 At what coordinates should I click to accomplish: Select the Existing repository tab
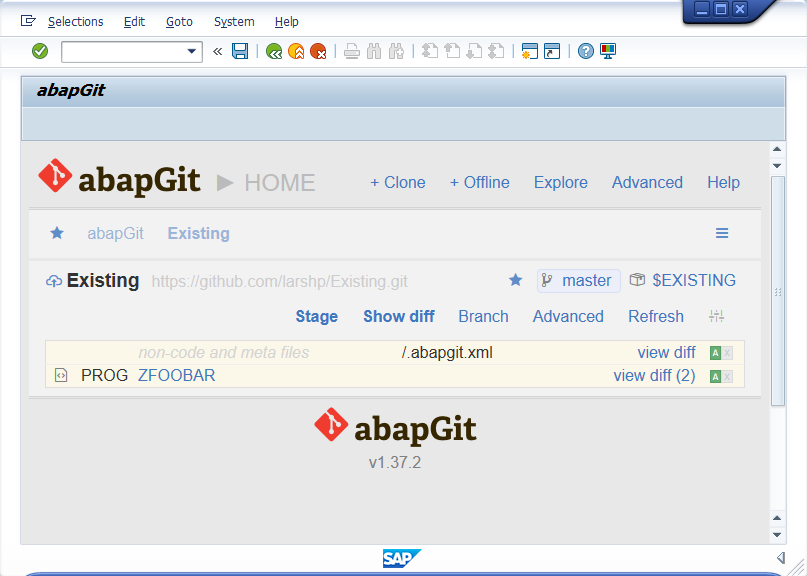[199, 233]
